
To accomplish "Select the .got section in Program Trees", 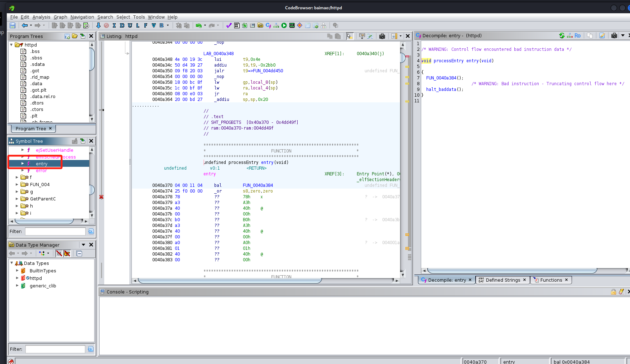I will pos(35,71).
